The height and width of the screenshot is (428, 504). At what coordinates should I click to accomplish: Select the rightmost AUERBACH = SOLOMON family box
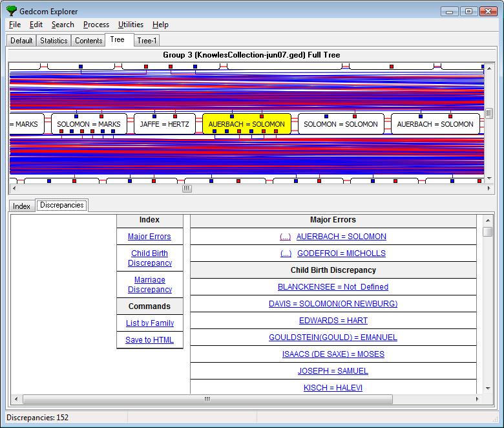coord(436,123)
